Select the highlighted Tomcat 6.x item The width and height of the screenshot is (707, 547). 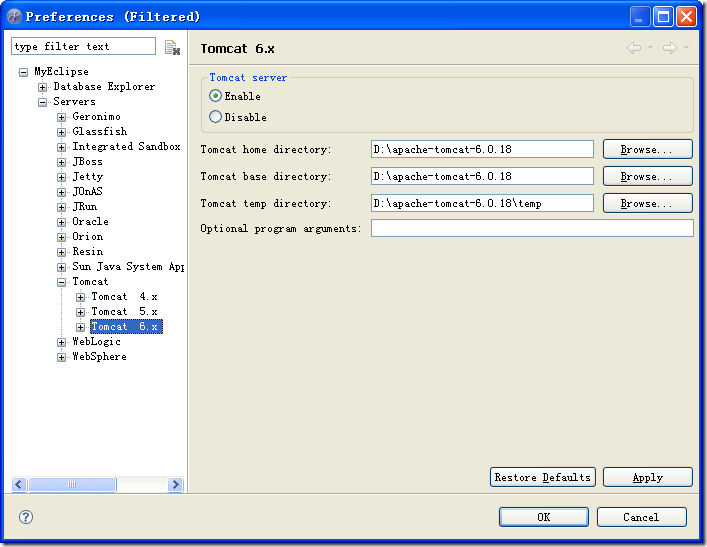(x=126, y=326)
